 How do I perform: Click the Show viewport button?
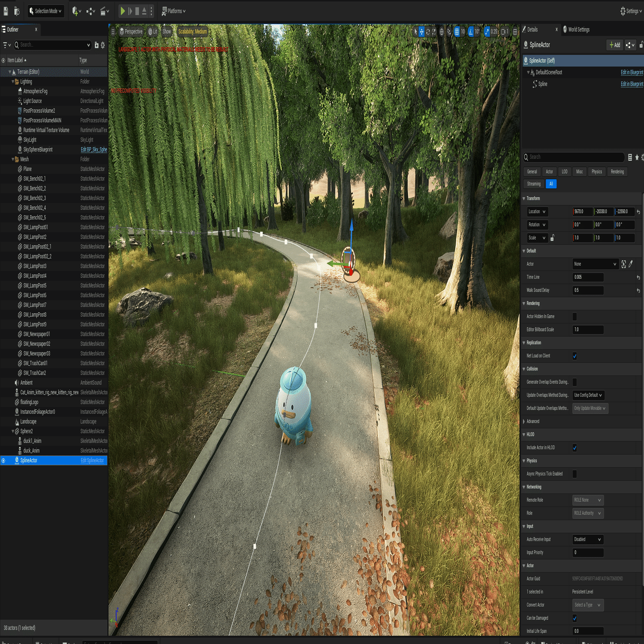167,32
